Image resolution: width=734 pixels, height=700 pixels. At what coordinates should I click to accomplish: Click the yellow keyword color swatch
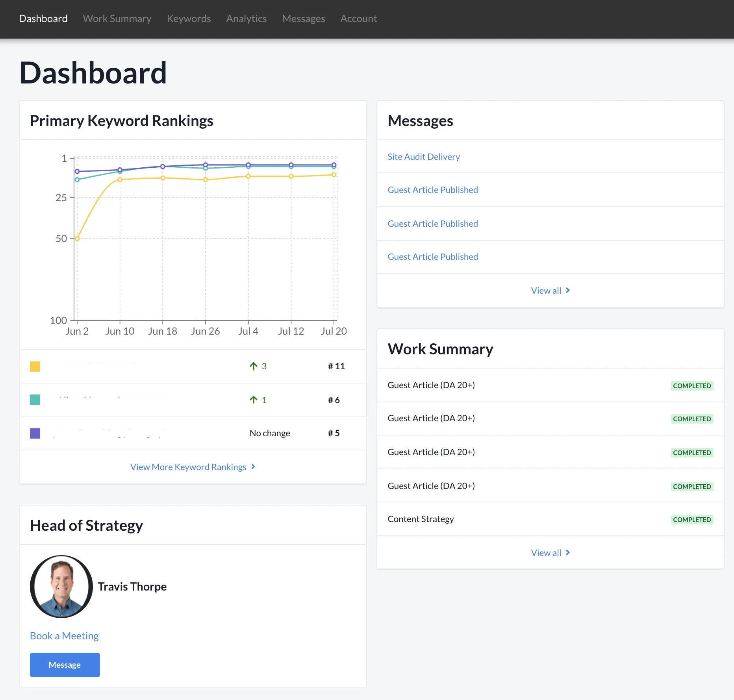pyautogui.click(x=35, y=367)
